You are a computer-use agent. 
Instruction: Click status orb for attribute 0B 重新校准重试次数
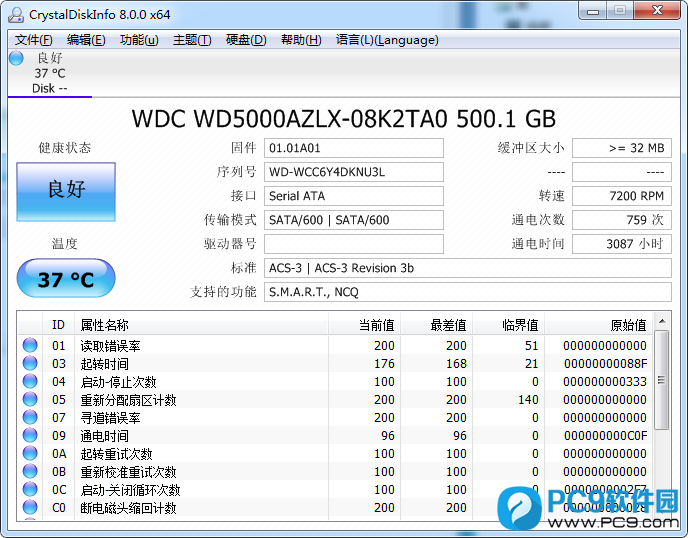tap(30, 471)
